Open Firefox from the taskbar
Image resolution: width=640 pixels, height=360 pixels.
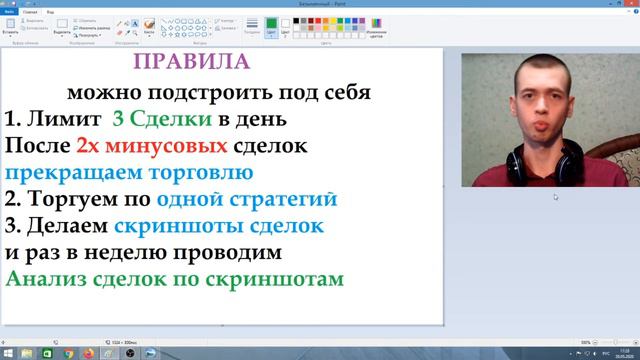click(x=89, y=353)
